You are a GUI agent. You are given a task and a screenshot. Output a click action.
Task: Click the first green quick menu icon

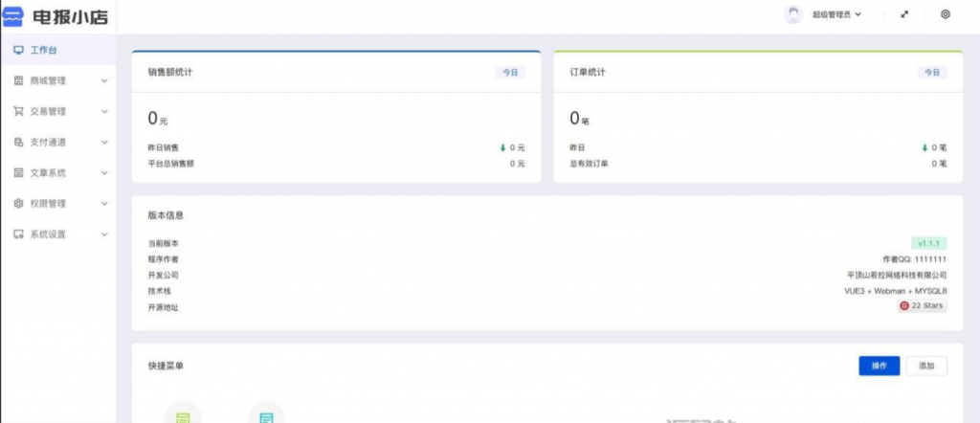[x=183, y=415]
